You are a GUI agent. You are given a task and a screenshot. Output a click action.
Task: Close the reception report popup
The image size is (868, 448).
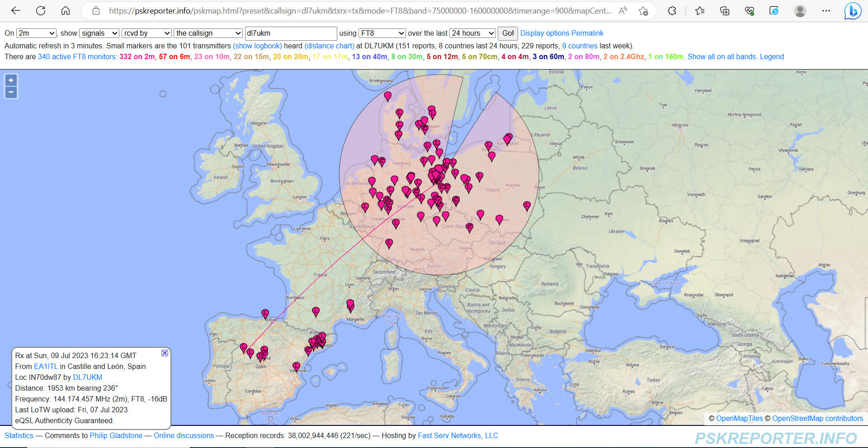coord(165,353)
